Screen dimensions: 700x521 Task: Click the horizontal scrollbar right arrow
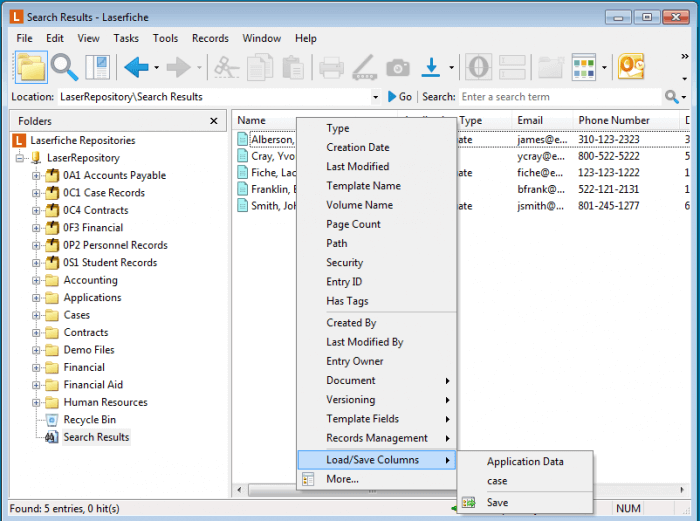click(682, 490)
